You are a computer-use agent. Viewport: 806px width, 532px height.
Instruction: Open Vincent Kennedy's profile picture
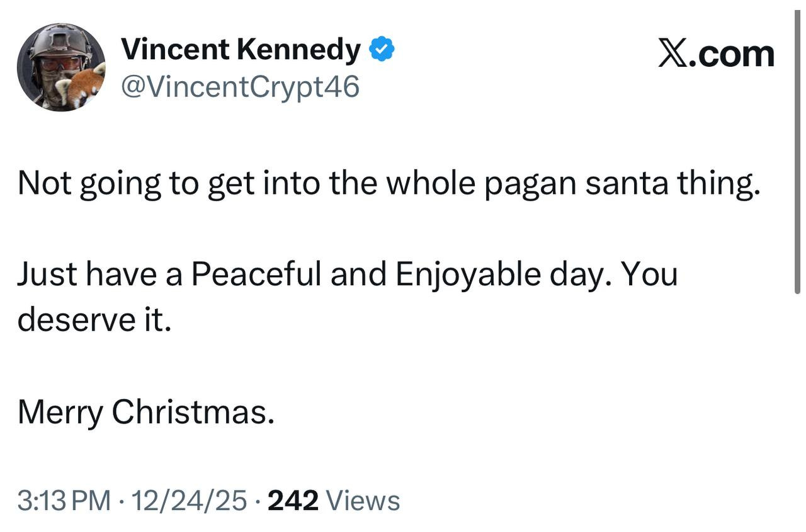pyautogui.click(x=61, y=67)
